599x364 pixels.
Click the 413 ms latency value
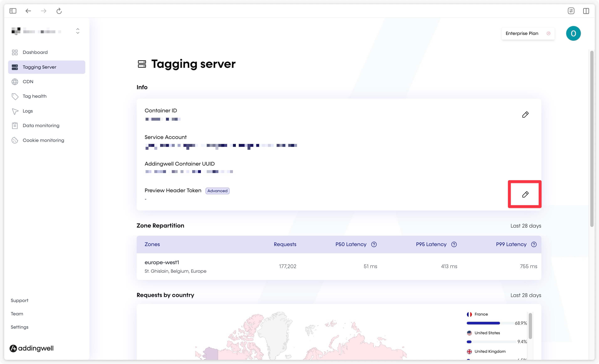(449, 266)
